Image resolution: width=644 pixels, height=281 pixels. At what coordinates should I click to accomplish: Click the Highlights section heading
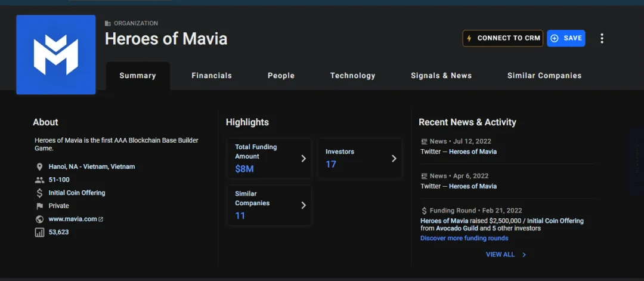247,122
